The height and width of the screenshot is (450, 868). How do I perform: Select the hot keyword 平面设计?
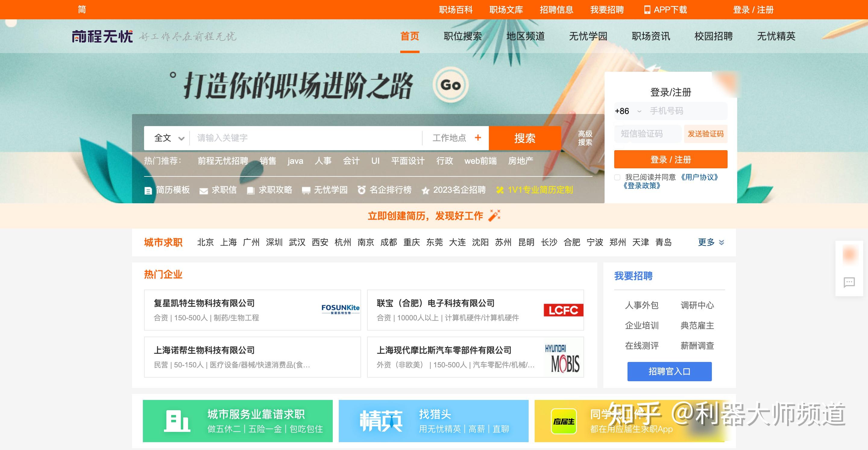point(408,161)
